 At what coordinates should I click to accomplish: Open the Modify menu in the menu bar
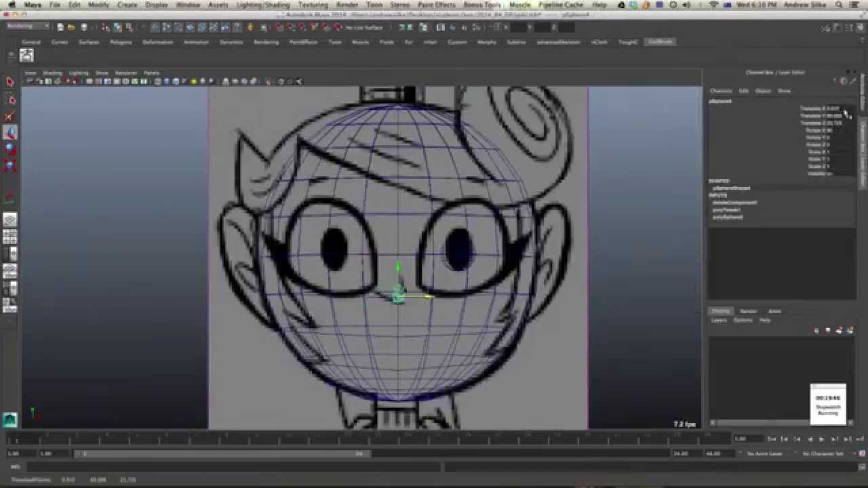[98, 5]
